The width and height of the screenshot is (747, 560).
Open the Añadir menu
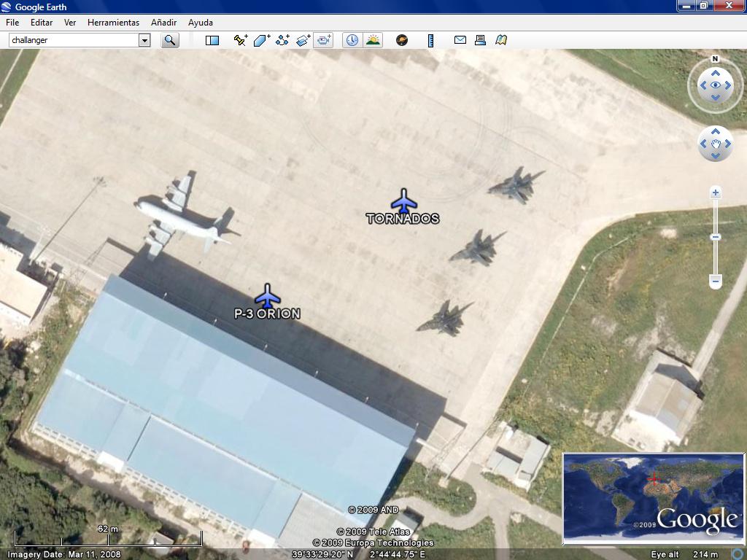163,23
